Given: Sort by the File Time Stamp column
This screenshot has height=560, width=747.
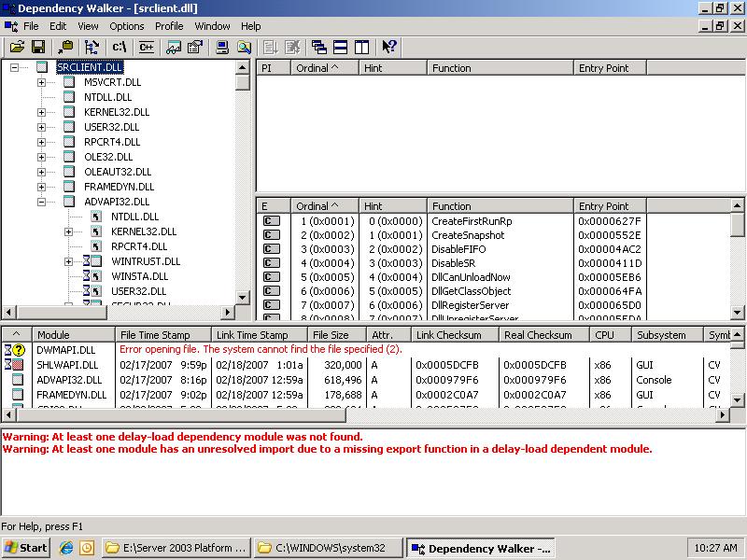Looking at the screenshot, I should (x=162, y=335).
